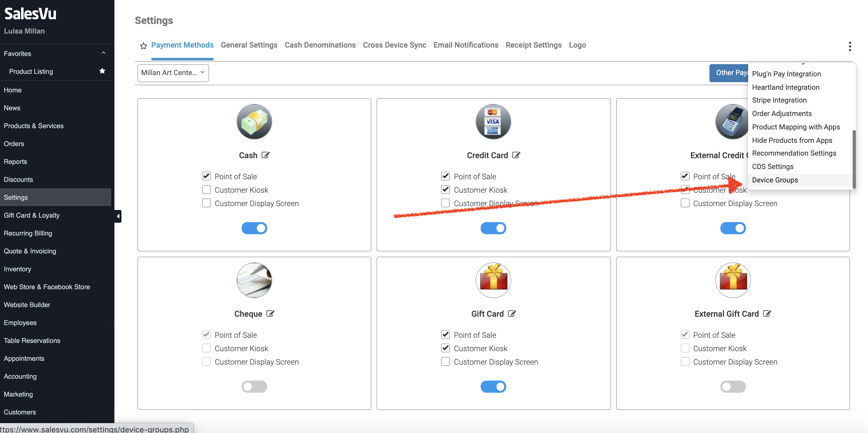Viewport: 868px width, 433px height.
Task: Click the External Gift Card edit icon
Action: 767,313
